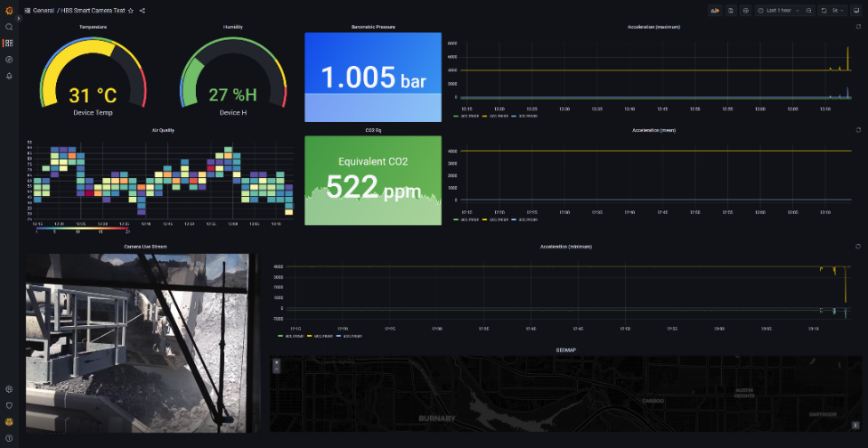Toggle the TV cycle view mode

click(x=856, y=11)
